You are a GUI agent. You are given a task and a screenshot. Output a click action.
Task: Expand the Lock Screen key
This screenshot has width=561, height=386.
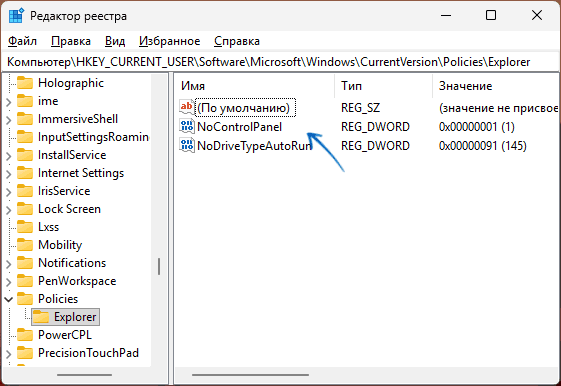pos(9,210)
